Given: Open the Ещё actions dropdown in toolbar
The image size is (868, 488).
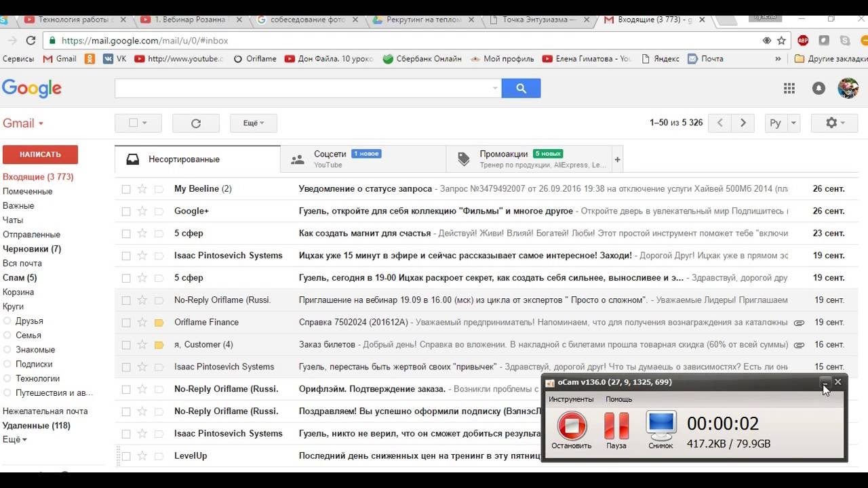Looking at the screenshot, I should [254, 123].
